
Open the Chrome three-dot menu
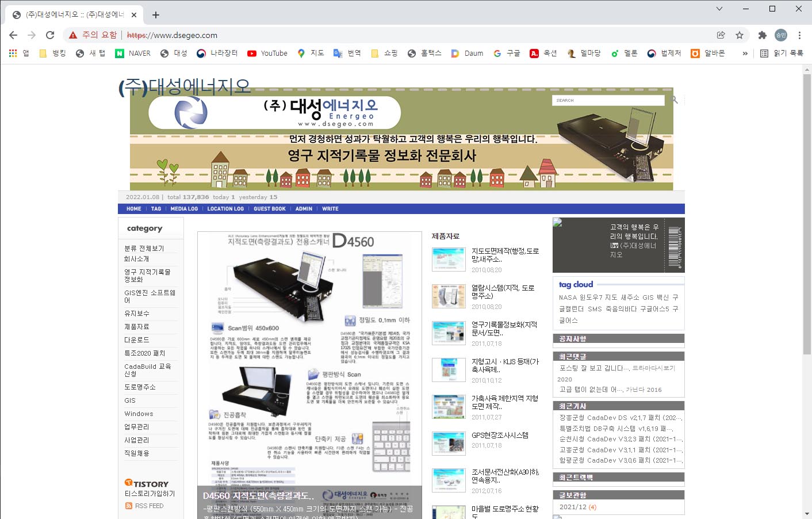[799, 35]
